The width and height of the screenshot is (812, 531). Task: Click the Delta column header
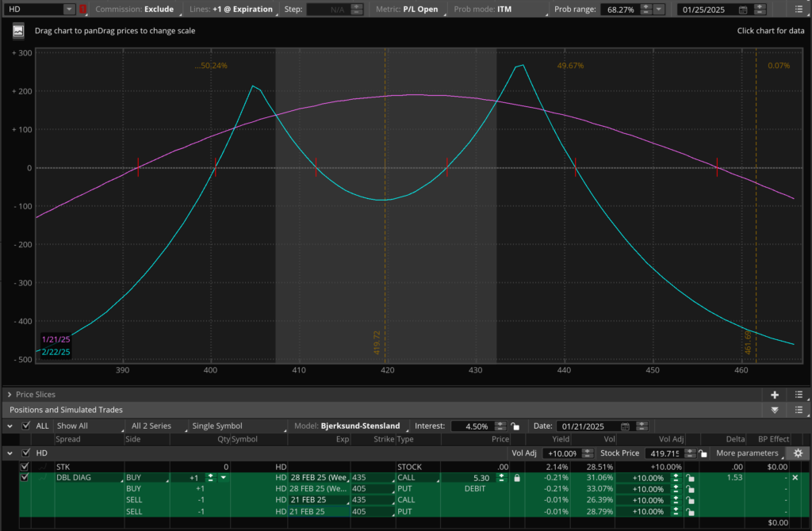[735, 439]
